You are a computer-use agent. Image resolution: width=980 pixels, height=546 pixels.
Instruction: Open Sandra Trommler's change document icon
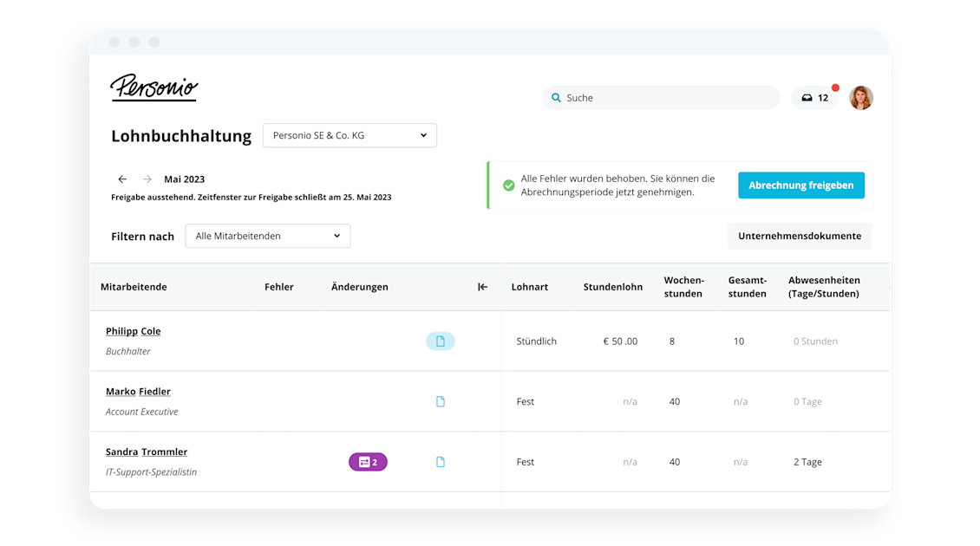[x=441, y=461]
